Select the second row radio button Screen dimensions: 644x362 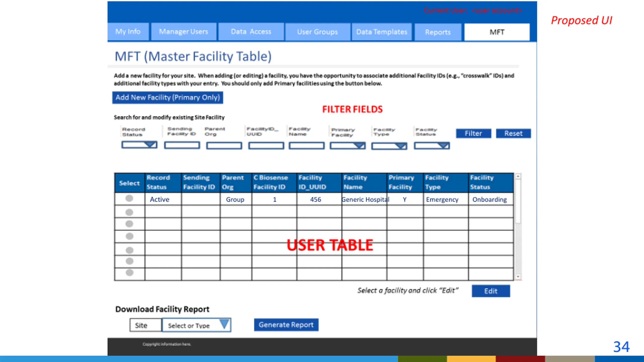129,212
